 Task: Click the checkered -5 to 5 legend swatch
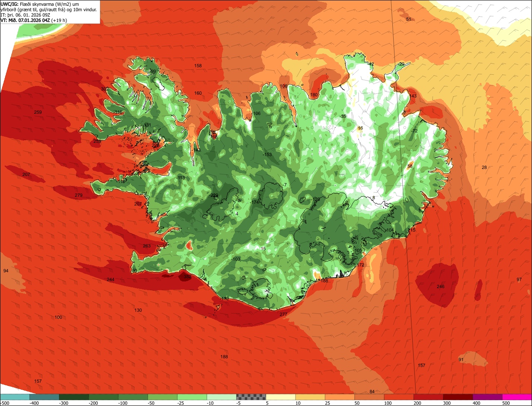(x=251, y=397)
